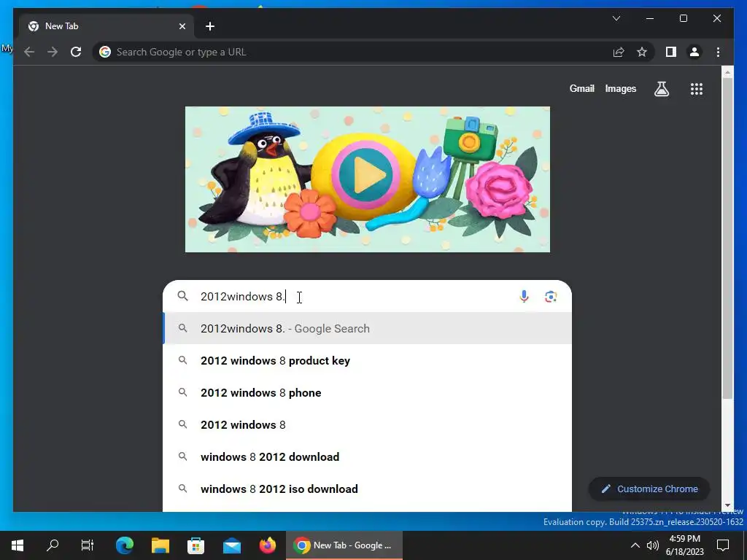Open Task View on taskbar

click(x=88, y=545)
